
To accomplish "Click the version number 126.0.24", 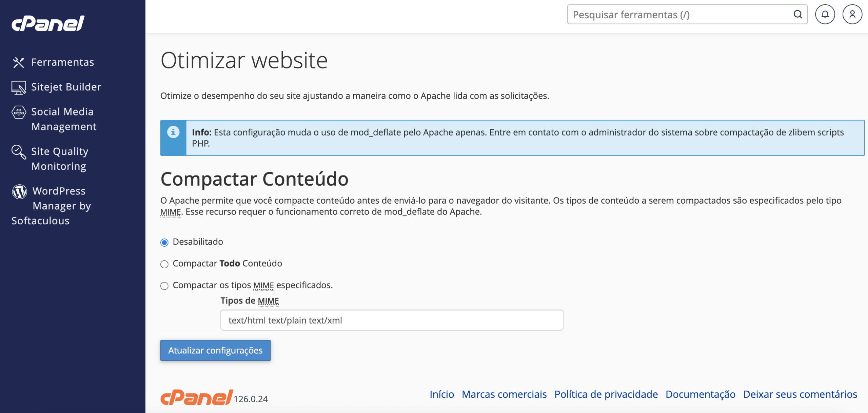I will coord(251,399).
